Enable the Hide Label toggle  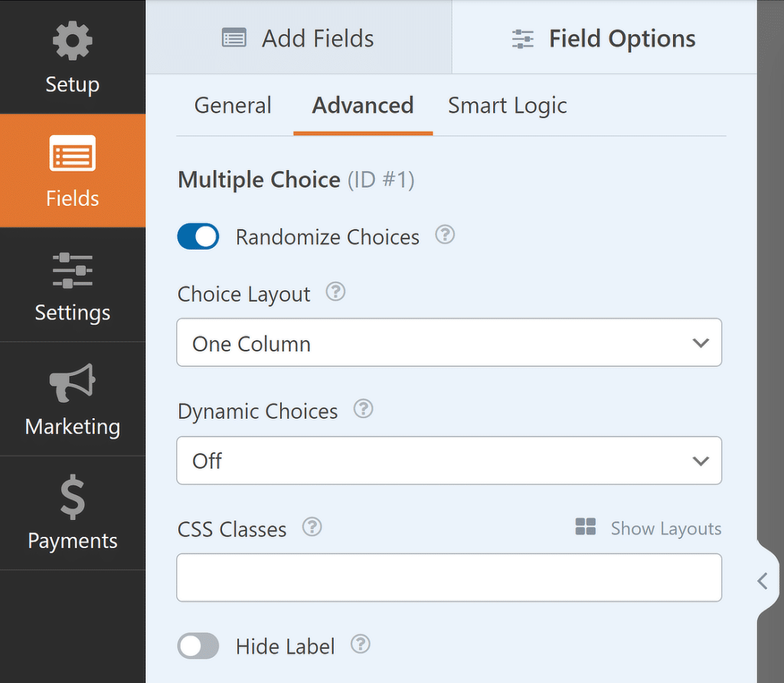click(198, 646)
